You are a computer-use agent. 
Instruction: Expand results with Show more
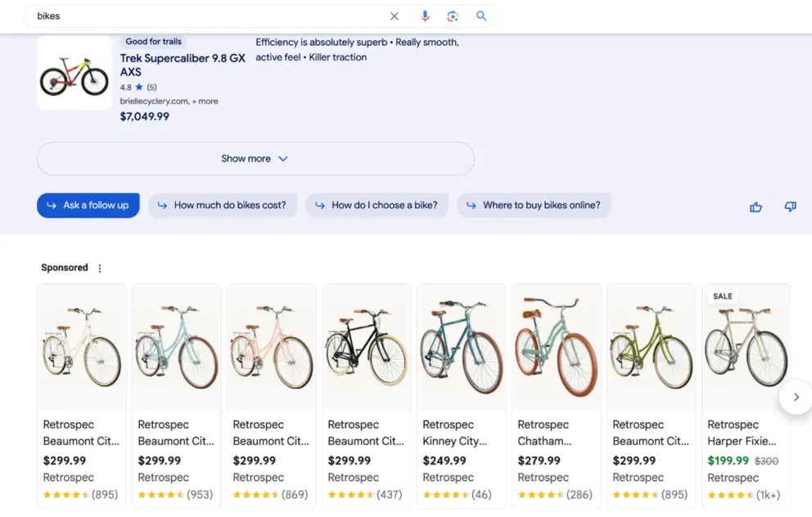click(x=255, y=159)
